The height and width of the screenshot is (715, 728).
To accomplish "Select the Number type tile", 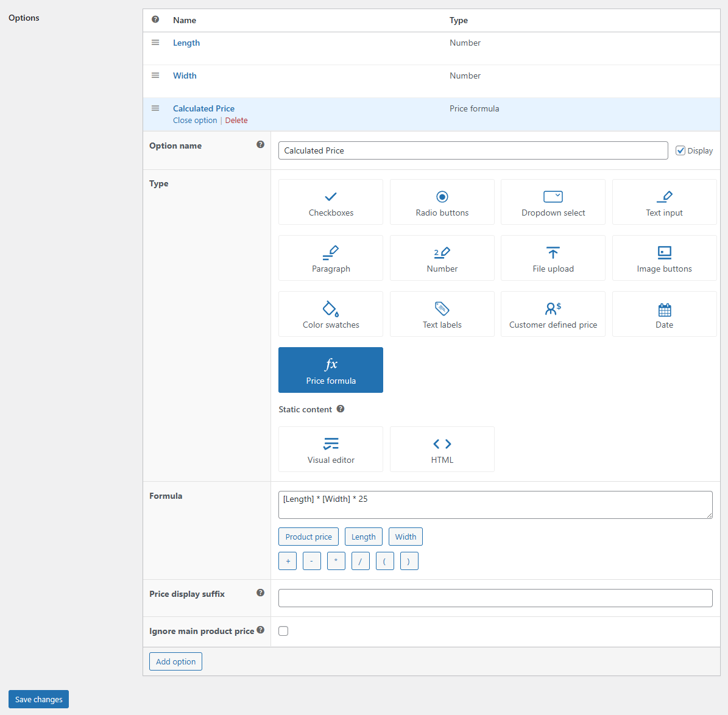I will tap(442, 258).
